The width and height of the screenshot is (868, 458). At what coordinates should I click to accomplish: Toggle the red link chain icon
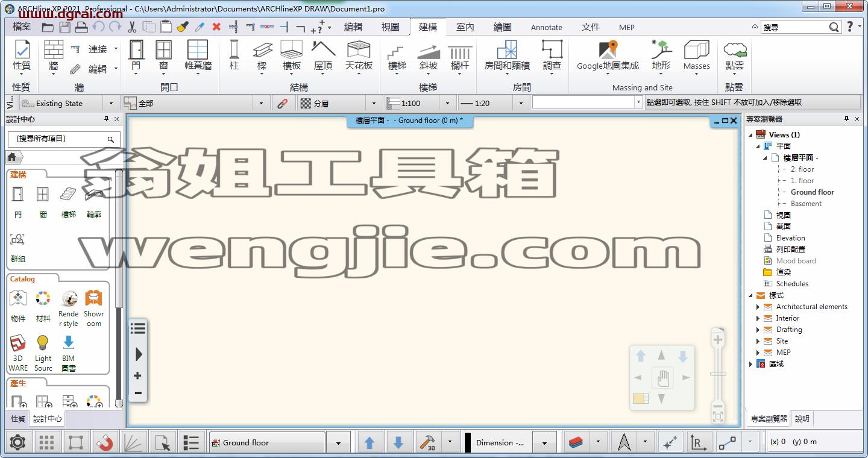(x=282, y=103)
